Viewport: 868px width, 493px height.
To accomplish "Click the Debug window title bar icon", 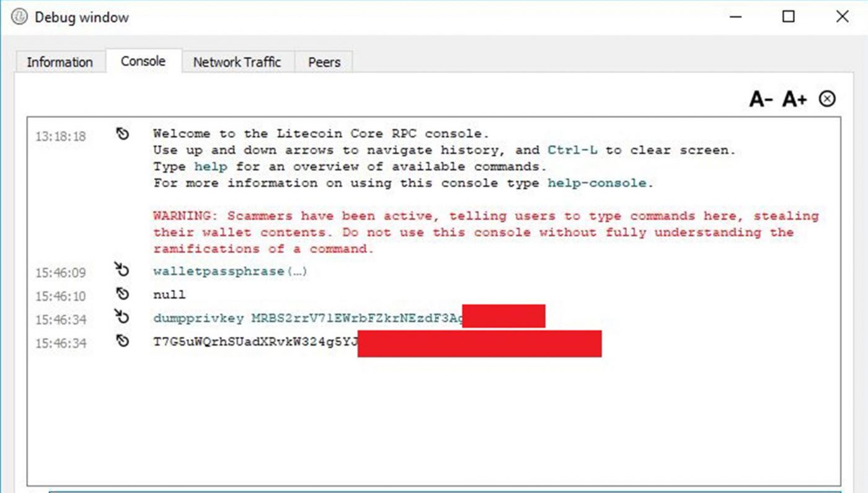I will (20, 17).
